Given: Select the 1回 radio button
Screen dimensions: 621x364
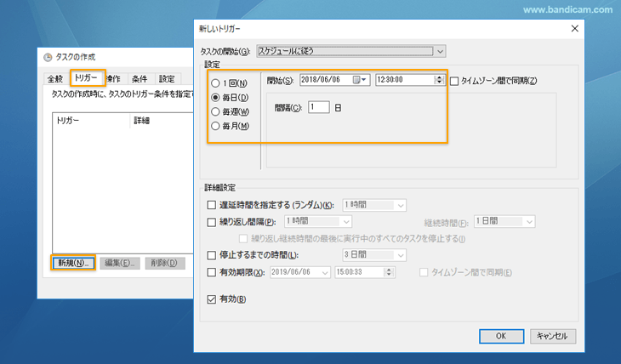Looking at the screenshot, I should 215,83.
